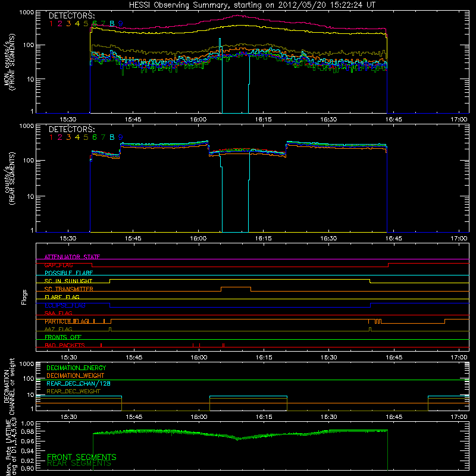Click the SC_TRANSMITTER flag label
Image resolution: width=476 pixels, height=476 pixels.
[69, 289]
